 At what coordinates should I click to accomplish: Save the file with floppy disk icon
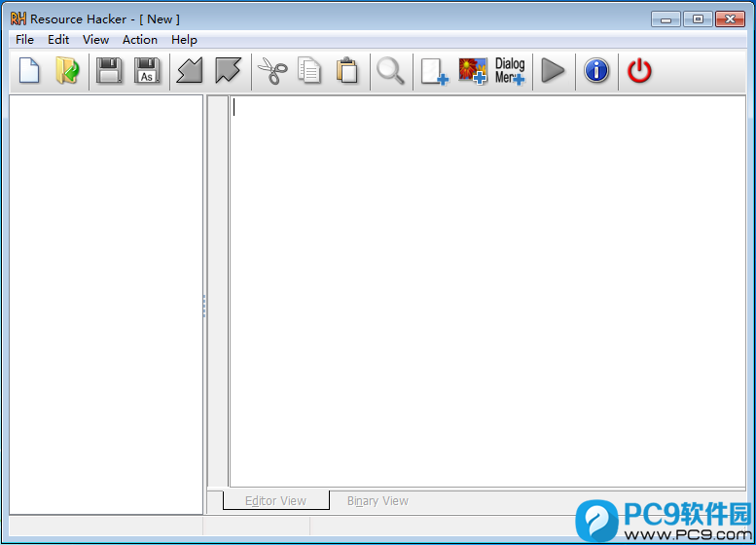pyautogui.click(x=109, y=71)
